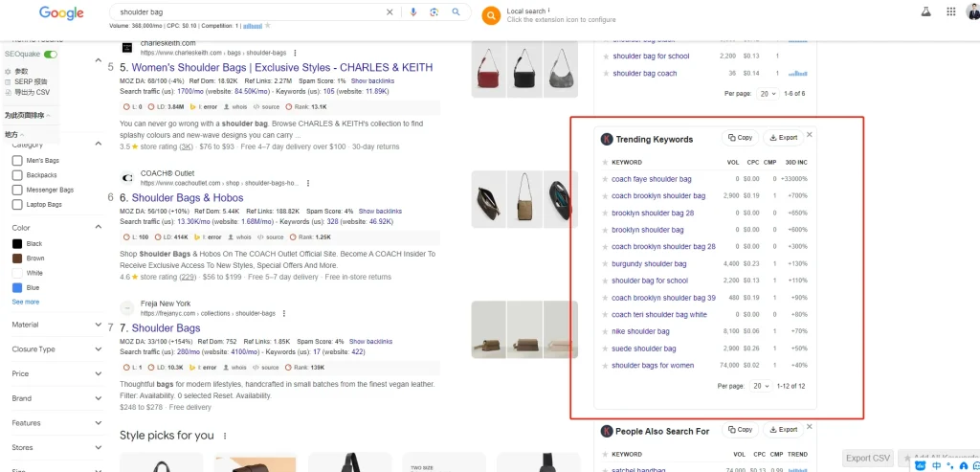Collapse the Category filter section

pos(99,144)
